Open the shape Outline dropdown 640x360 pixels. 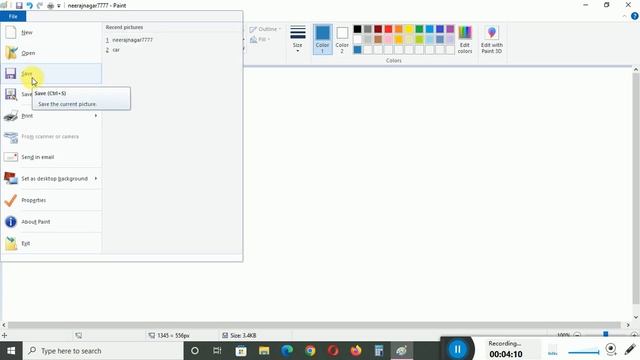tap(265, 29)
